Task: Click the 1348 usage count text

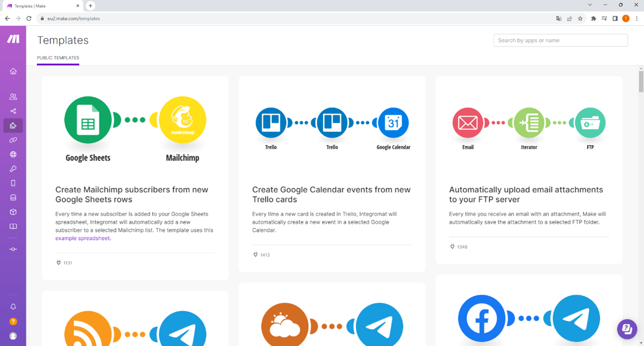Action: 462,247
